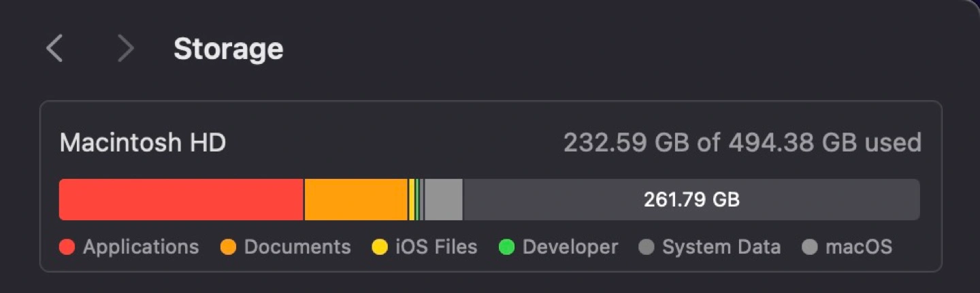
Task: Select the red Applications bar segment
Action: pos(181,200)
